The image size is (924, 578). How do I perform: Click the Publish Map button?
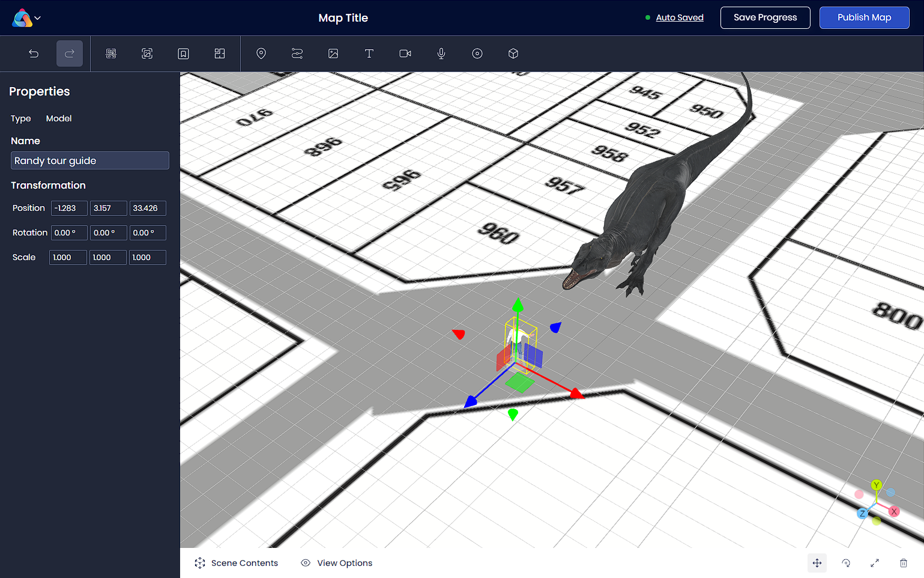click(864, 17)
